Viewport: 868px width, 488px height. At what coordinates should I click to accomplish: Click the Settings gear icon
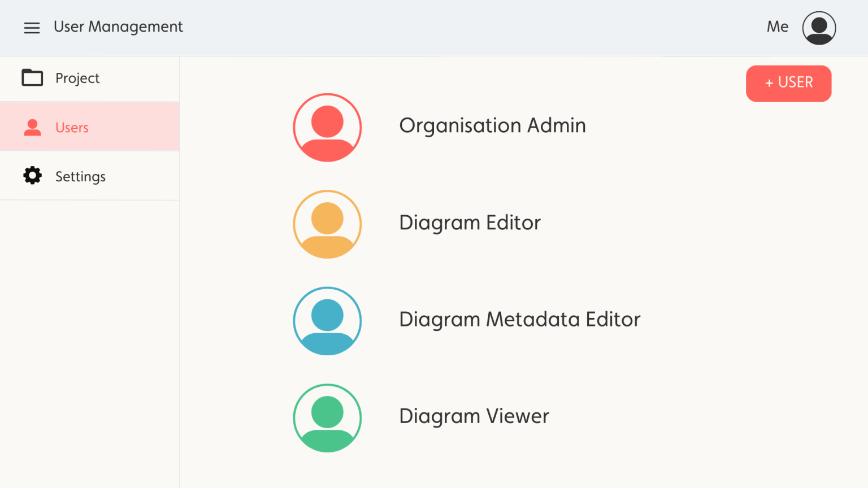tap(33, 176)
